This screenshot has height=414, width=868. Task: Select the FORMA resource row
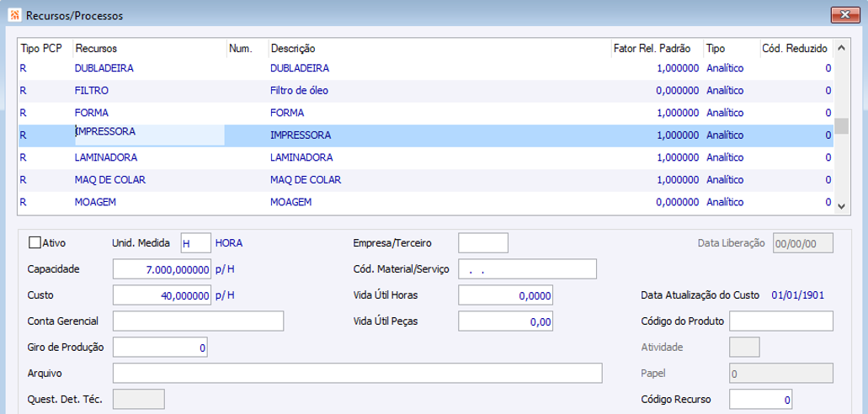click(426, 113)
